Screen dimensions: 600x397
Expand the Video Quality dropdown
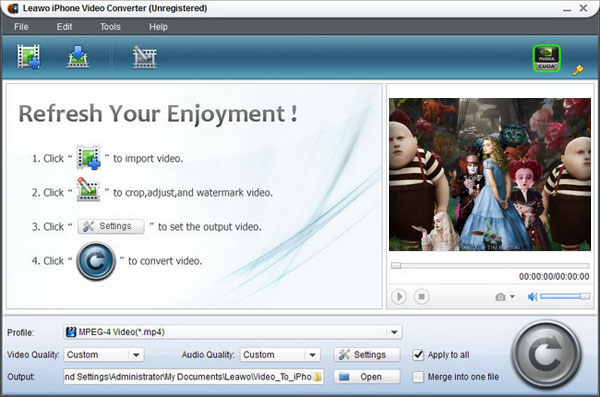pyautogui.click(x=136, y=355)
